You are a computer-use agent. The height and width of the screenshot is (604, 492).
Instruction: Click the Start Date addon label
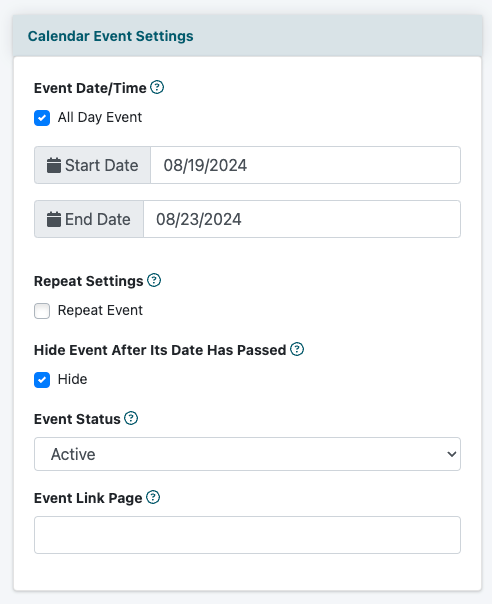[x=92, y=165]
